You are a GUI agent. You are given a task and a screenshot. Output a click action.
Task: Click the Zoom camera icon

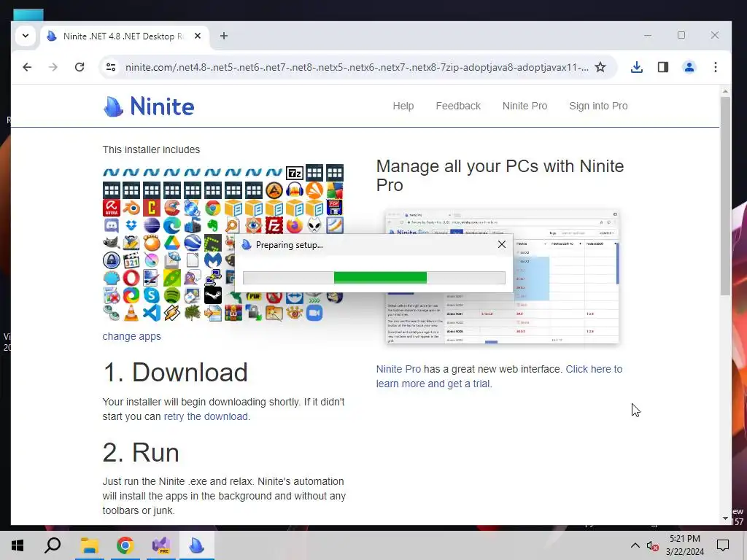[x=314, y=313]
